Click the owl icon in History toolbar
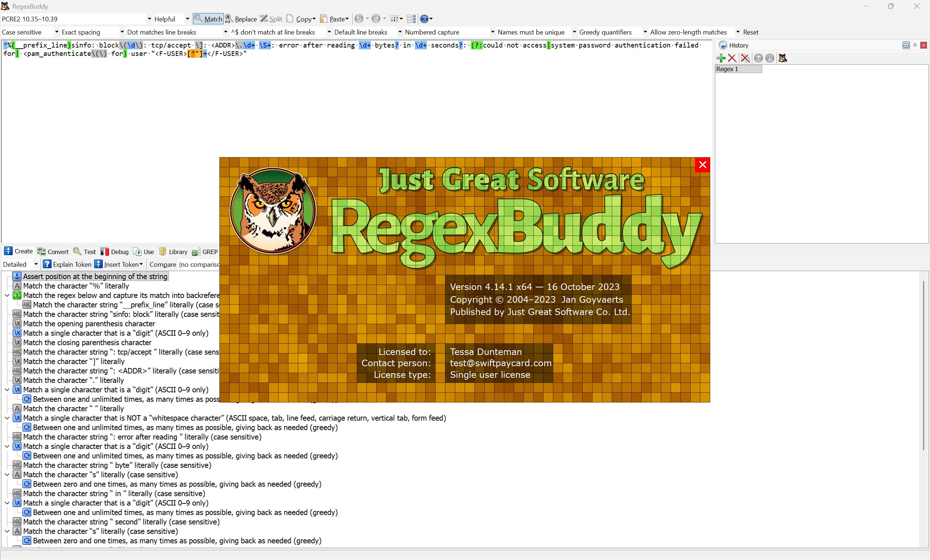 tap(783, 58)
